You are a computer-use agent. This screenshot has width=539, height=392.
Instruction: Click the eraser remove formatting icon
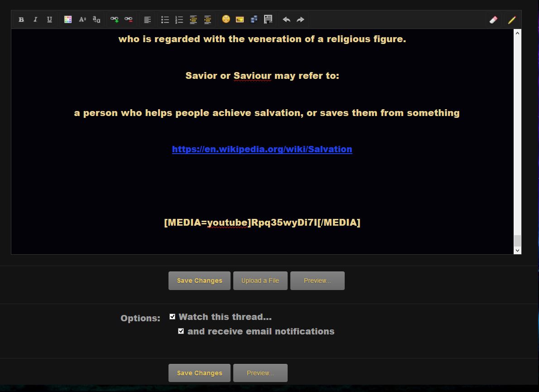(493, 19)
